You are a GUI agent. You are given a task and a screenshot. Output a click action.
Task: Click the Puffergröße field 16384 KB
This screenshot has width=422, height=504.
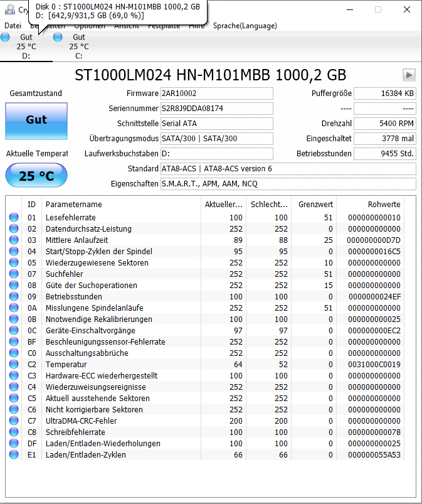click(385, 94)
